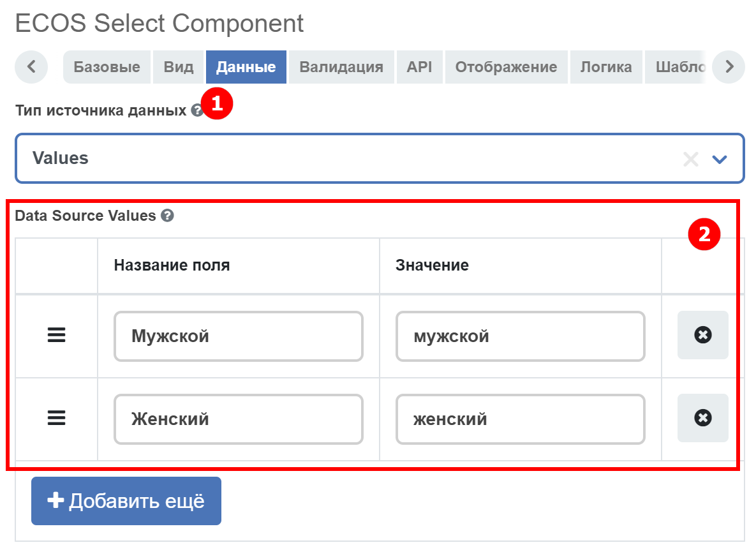Focus the Мужской field name input

238,336
